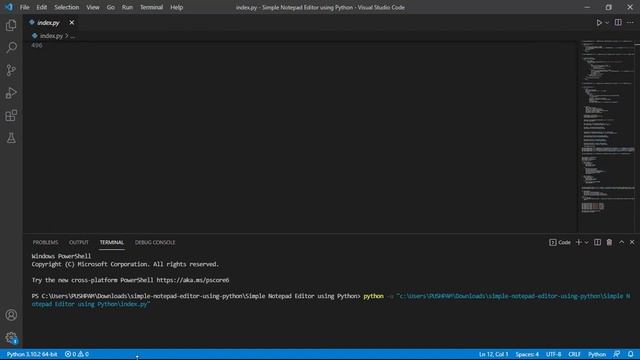Click the Code terminal profile label
Screen dimensions: 640x360
click(560, 242)
